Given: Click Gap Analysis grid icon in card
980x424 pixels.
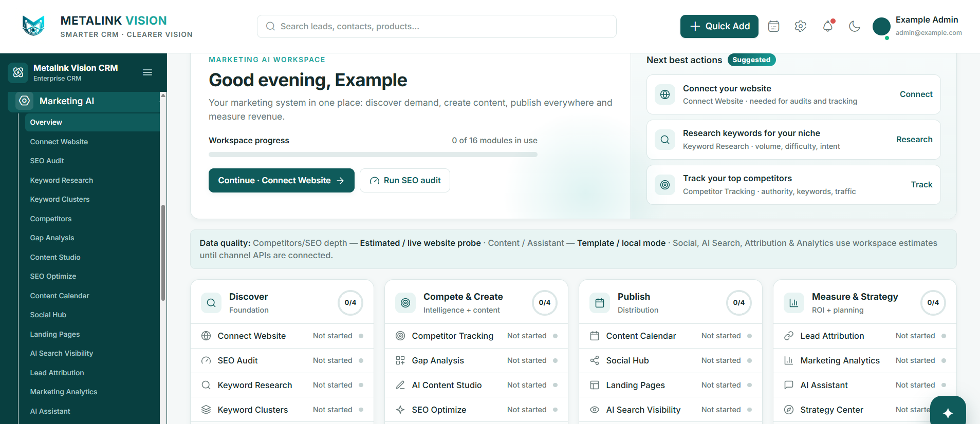Looking at the screenshot, I should 400,360.
